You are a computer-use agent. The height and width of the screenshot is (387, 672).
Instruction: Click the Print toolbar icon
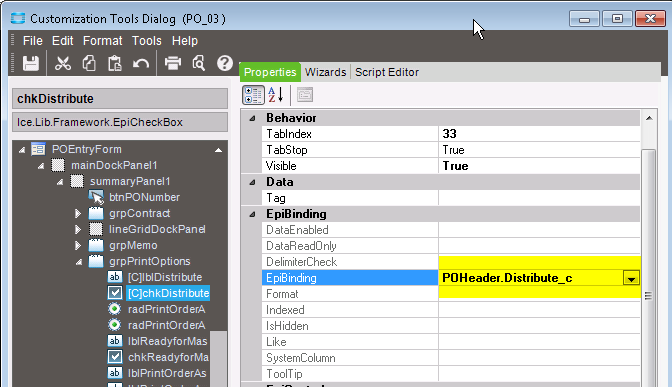tap(173, 63)
